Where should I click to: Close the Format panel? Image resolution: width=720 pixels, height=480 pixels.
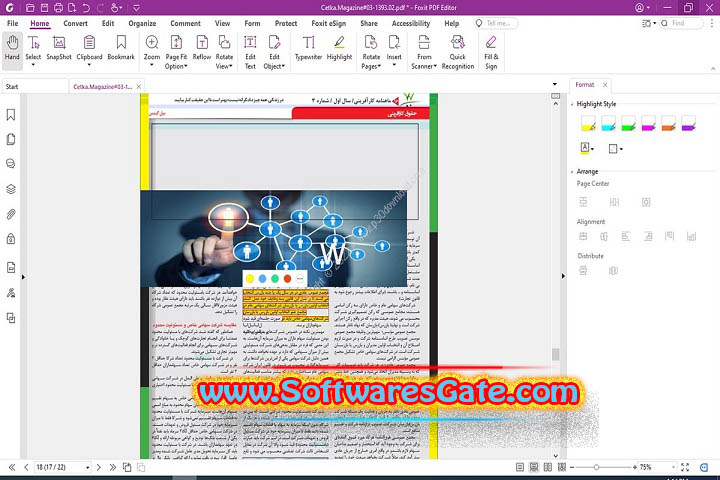[605, 85]
